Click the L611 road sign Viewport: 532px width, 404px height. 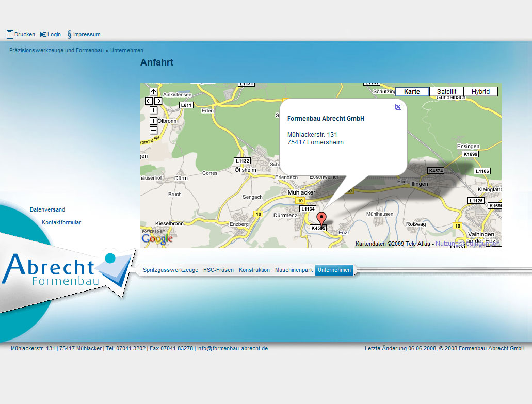(186, 105)
